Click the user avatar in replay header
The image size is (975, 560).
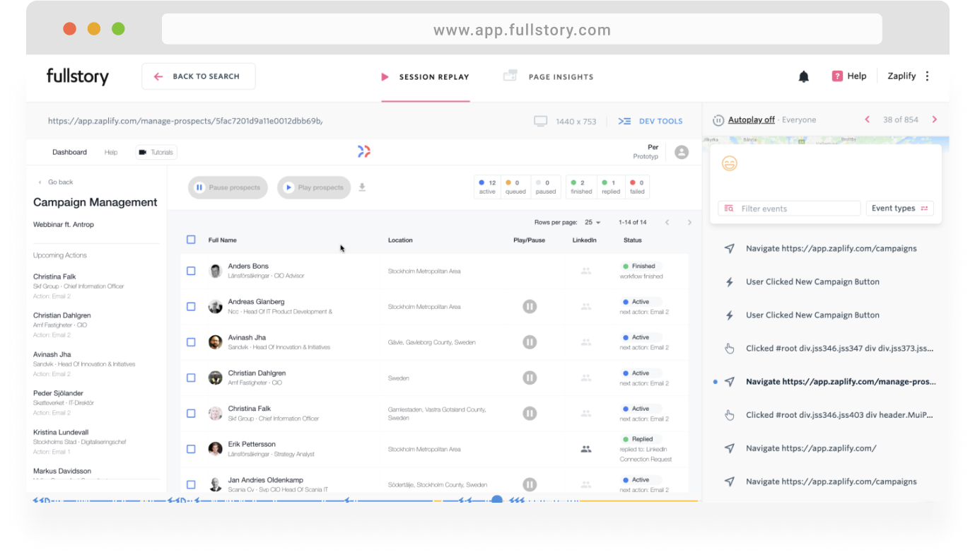tap(682, 152)
